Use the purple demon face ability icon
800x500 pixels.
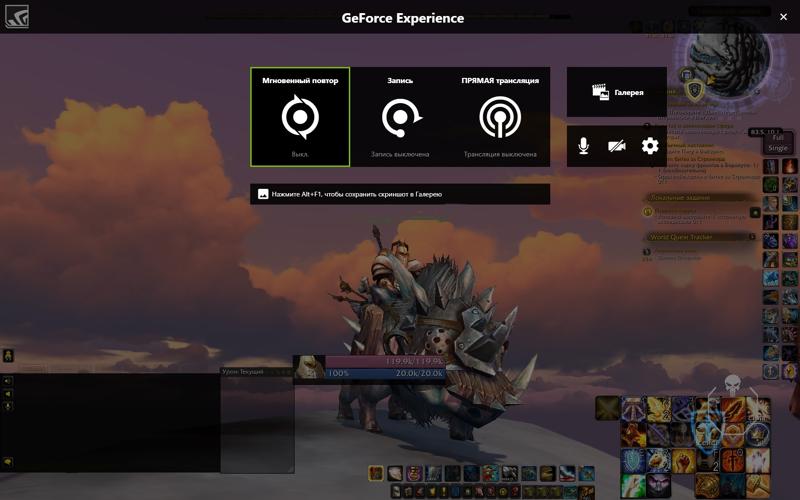(659, 486)
